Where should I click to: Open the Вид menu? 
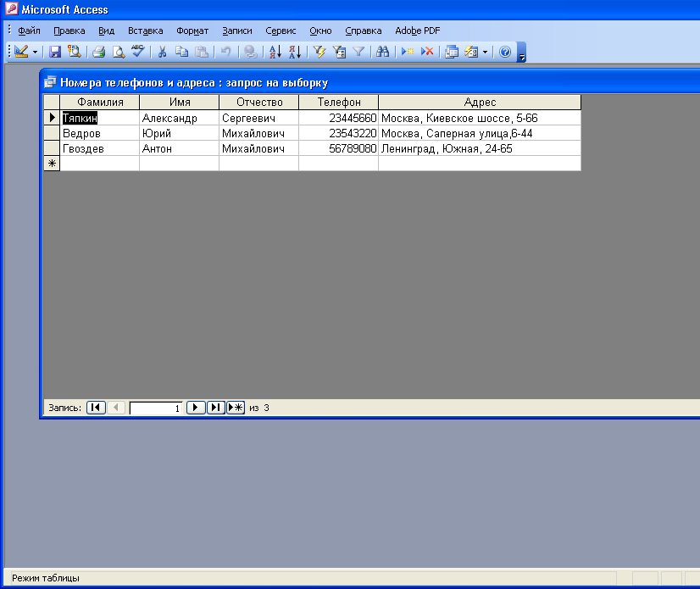click(106, 31)
